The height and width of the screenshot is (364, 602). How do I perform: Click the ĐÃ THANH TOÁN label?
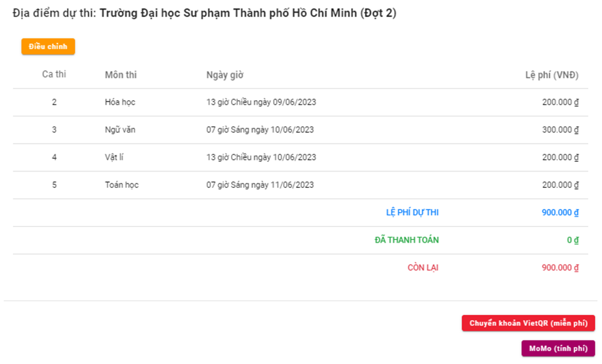pos(407,240)
